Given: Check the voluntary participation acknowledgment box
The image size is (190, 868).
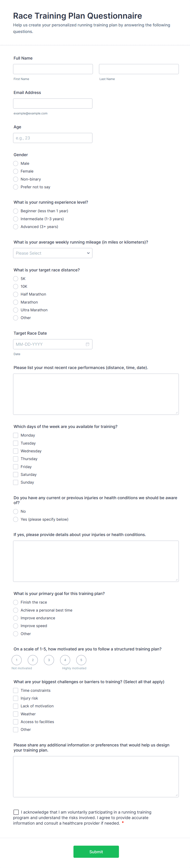Looking at the screenshot, I should 16,812.
